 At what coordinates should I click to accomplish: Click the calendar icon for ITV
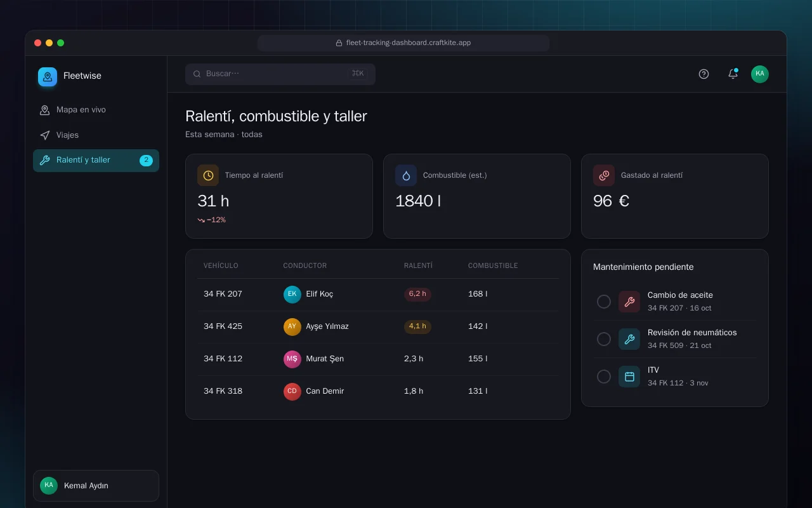629,377
